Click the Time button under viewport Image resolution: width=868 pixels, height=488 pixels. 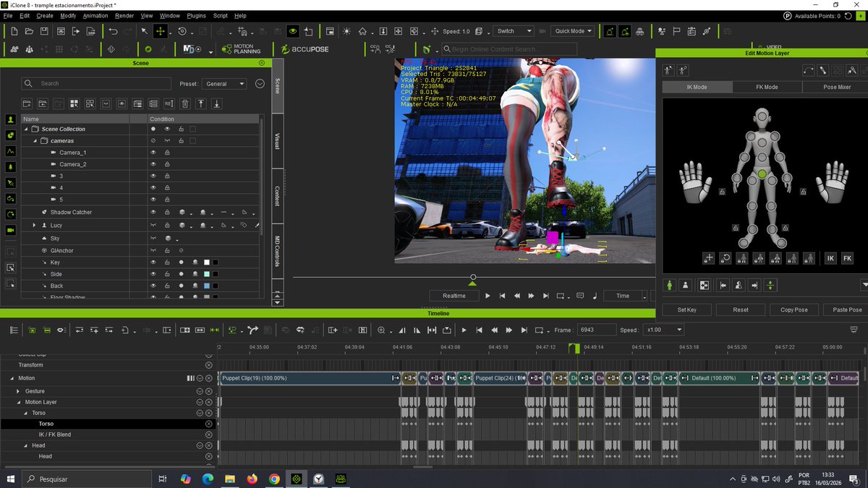coord(623,296)
